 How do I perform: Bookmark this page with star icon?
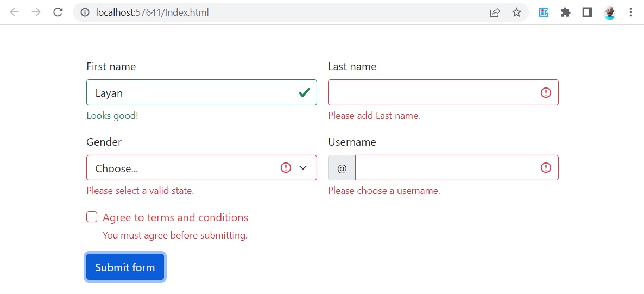[516, 12]
